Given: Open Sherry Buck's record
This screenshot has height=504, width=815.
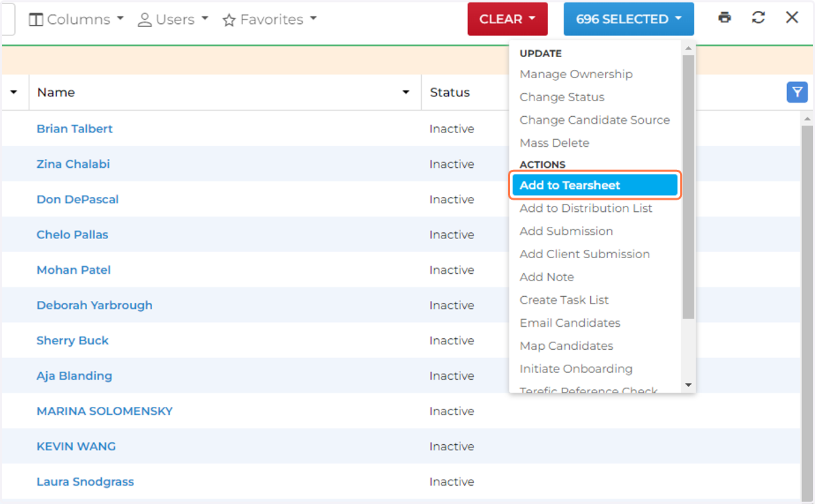Looking at the screenshot, I should click(x=73, y=341).
